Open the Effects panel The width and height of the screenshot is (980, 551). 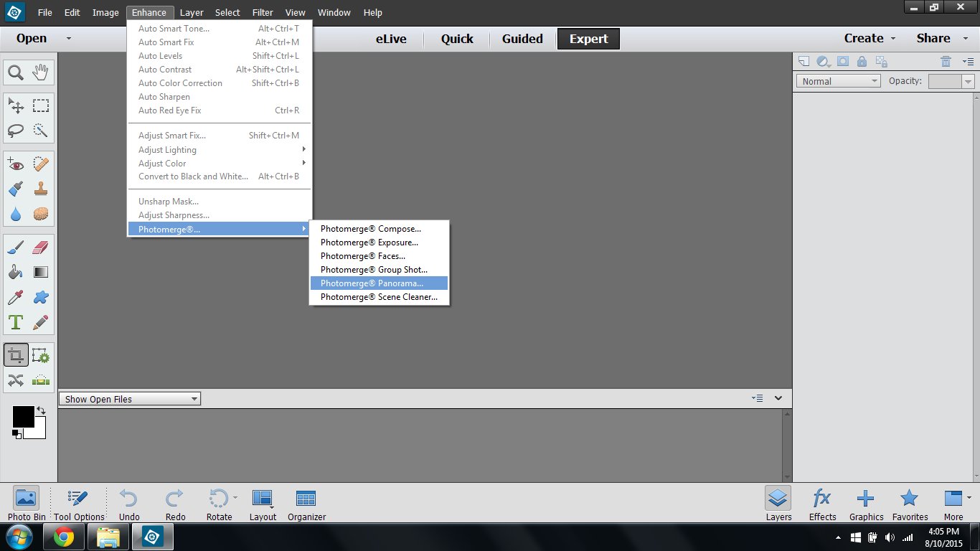pyautogui.click(x=822, y=504)
